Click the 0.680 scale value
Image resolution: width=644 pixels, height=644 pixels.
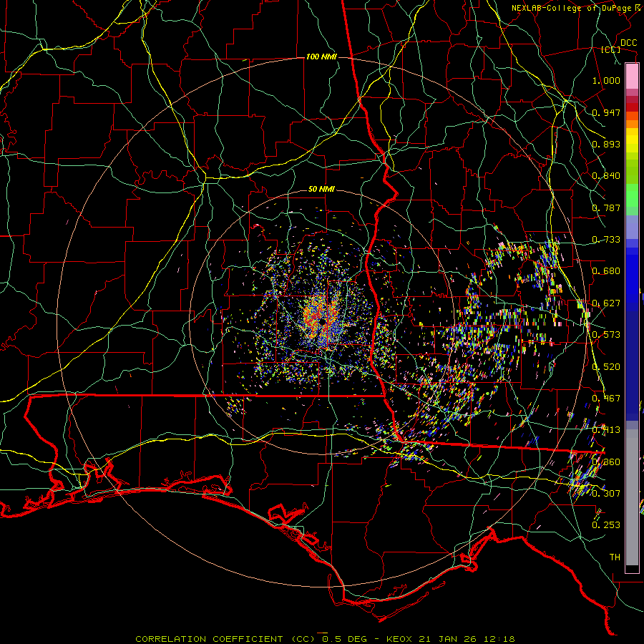click(606, 271)
